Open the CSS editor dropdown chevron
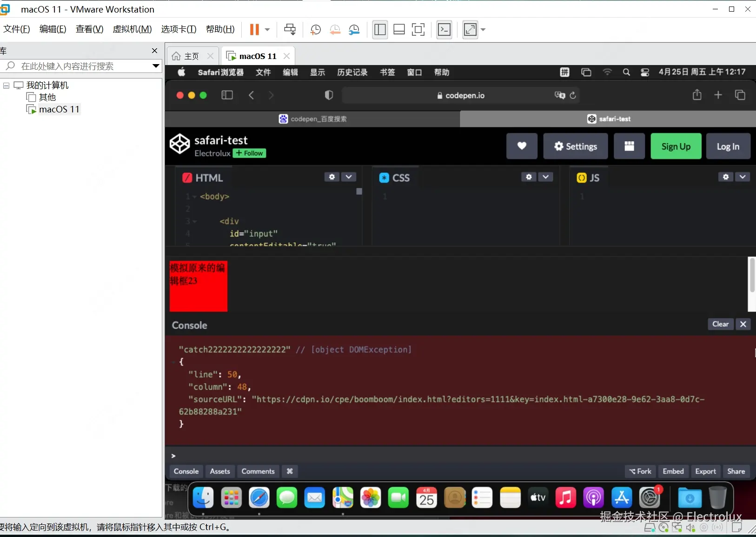Viewport: 756px width, 537px height. click(546, 177)
